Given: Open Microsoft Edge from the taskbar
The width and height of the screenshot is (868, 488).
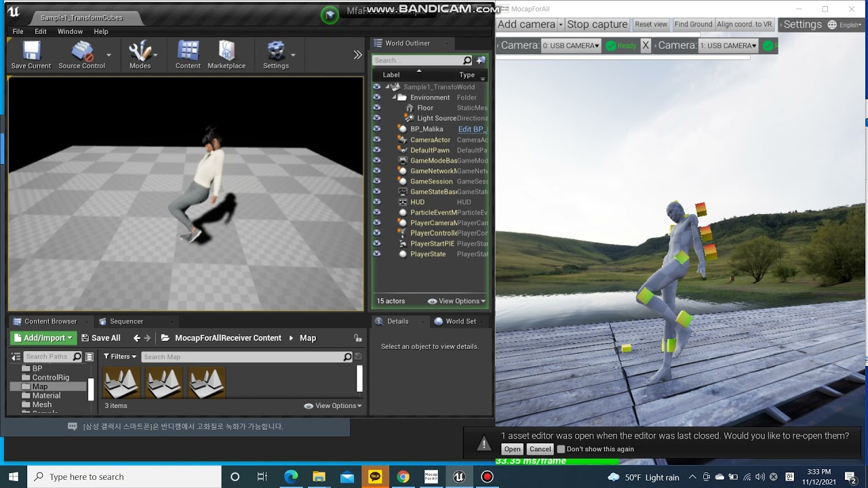Looking at the screenshot, I should tap(291, 476).
